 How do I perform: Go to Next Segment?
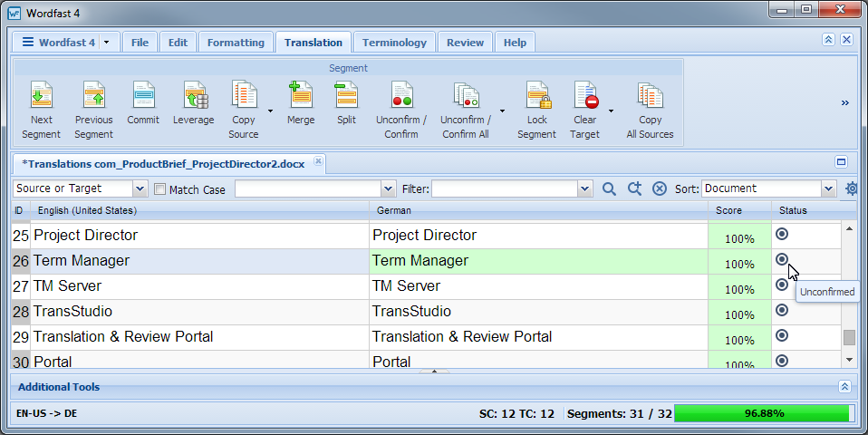click(41, 110)
